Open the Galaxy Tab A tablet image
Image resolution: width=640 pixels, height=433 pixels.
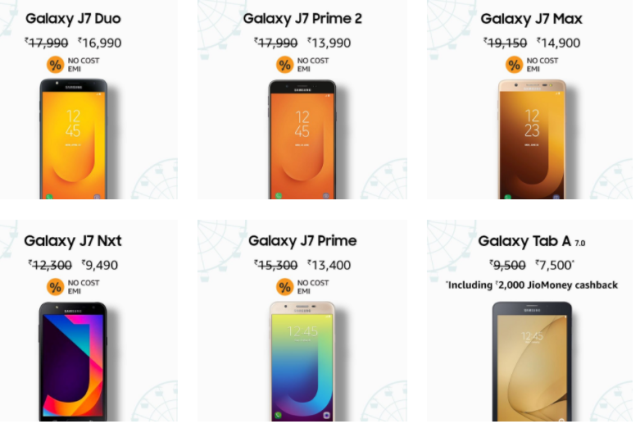tap(532, 361)
